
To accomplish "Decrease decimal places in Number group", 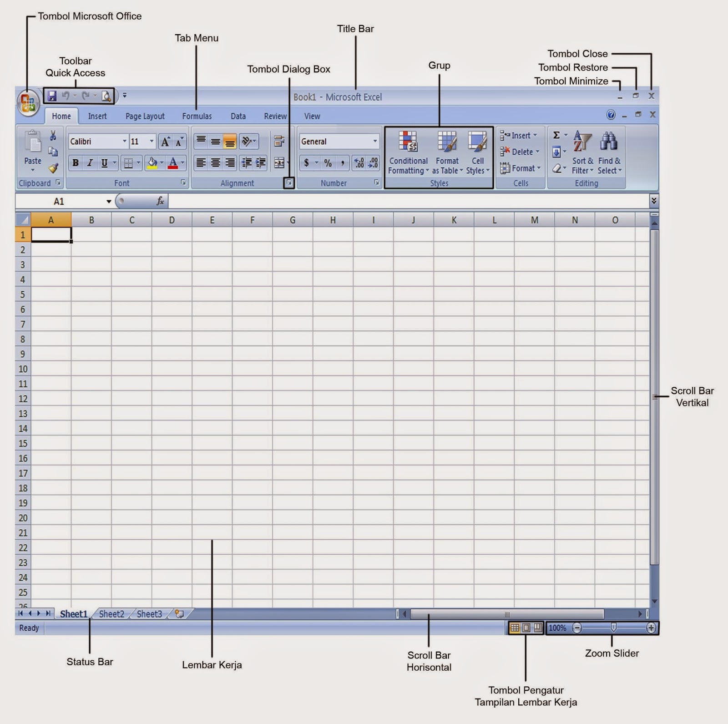I will pos(373,163).
